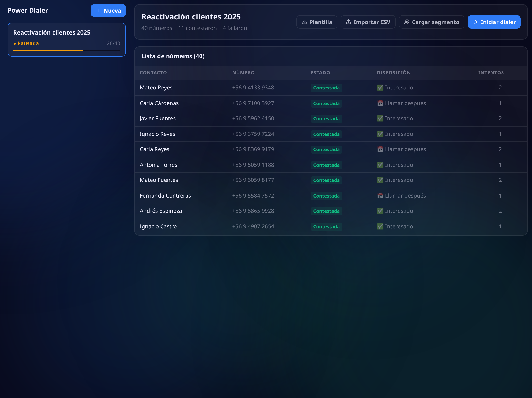Click the checkmark icon in Mateo Reyes row
Screen dimensions: 532x398
pyautogui.click(x=380, y=88)
